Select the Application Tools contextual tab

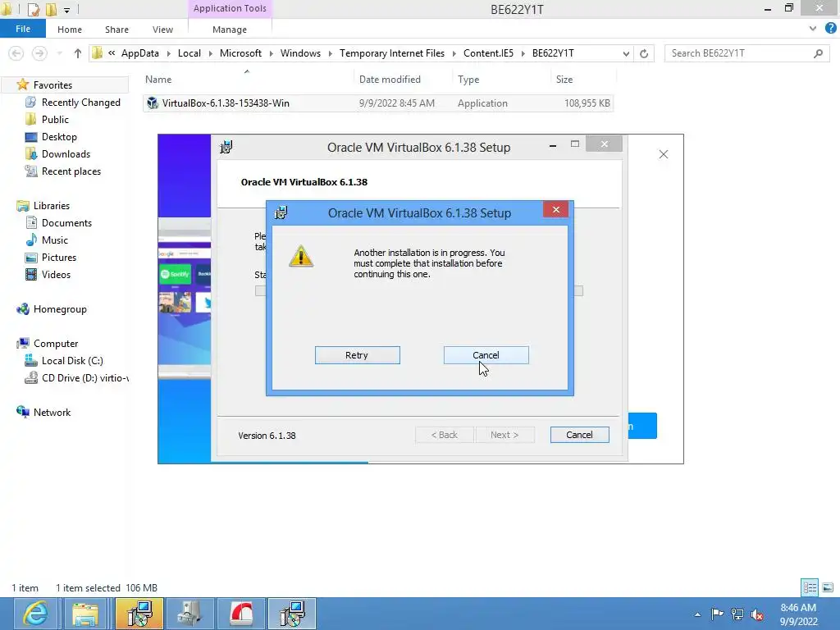tap(230, 8)
